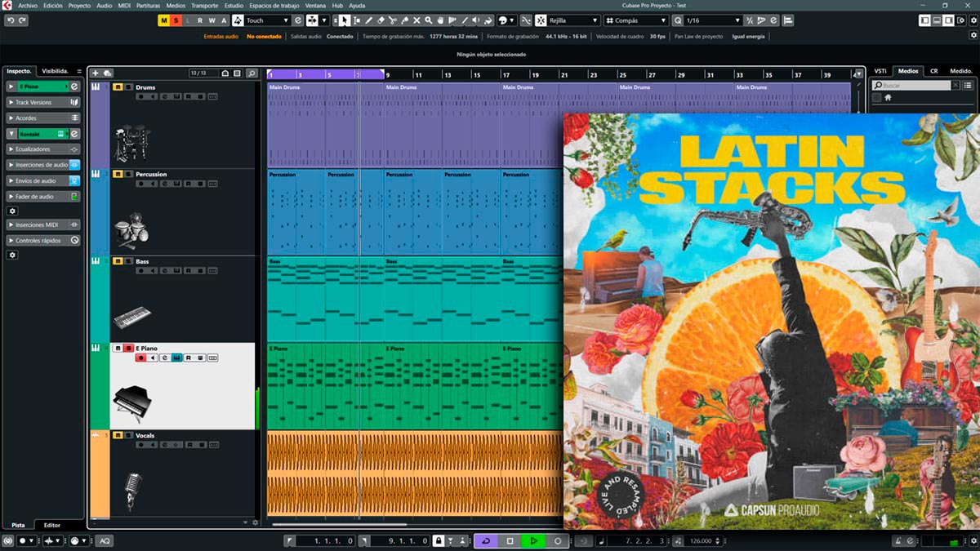The image size is (980, 551).
Task: Expand the Controles rápidos section
Action: click(42, 241)
